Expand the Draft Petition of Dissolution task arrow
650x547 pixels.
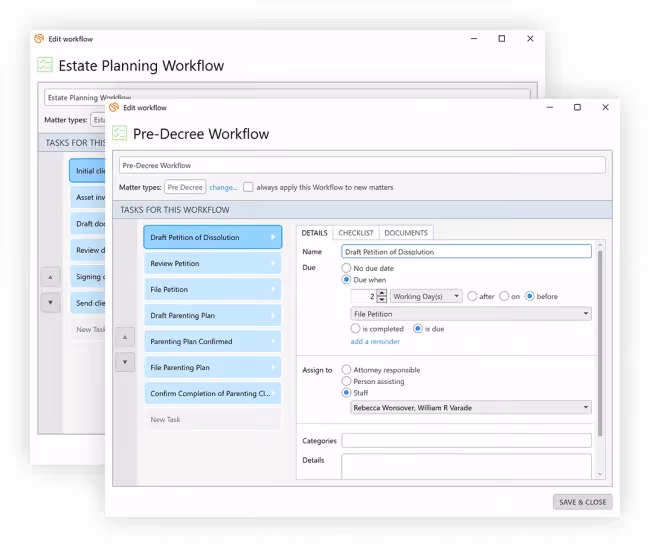click(273, 237)
